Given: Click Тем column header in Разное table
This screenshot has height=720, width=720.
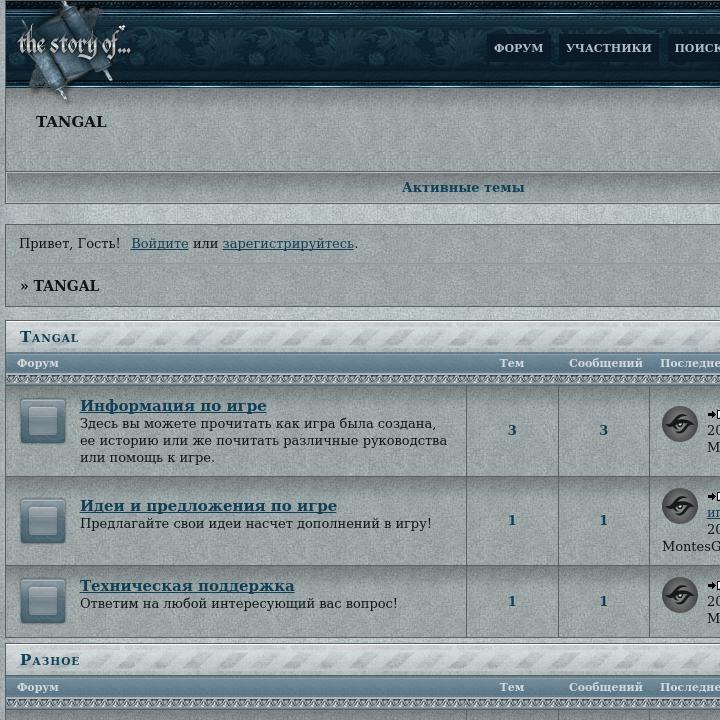Looking at the screenshot, I should click(512, 687).
